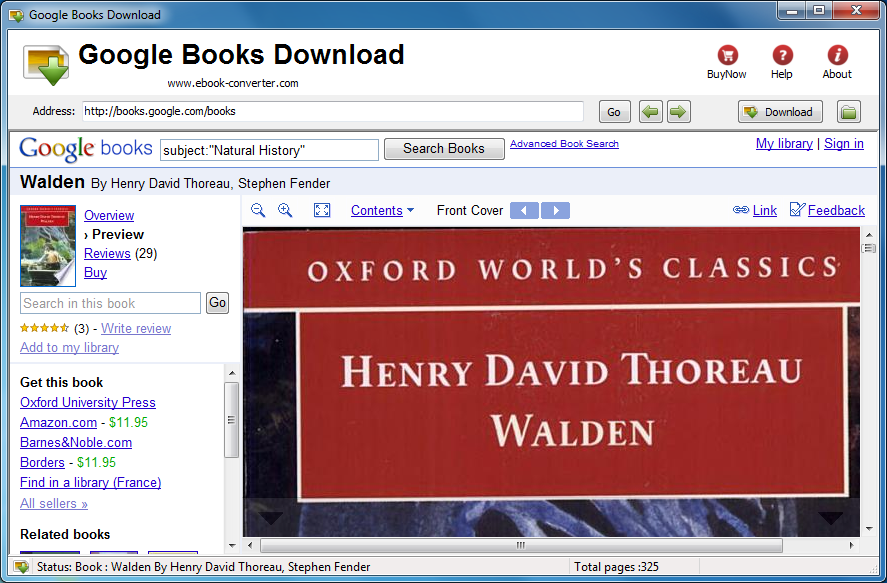Activate the fullscreen view icon

point(321,210)
